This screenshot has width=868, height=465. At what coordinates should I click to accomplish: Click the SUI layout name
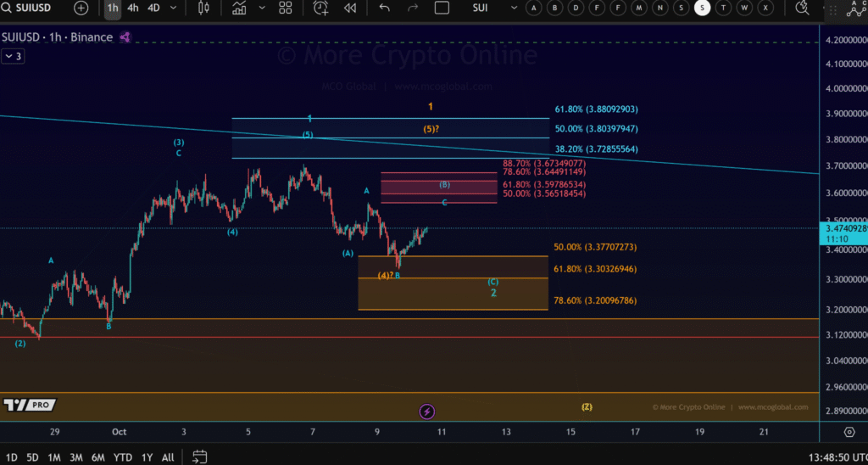pyautogui.click(x=480, y=8)
